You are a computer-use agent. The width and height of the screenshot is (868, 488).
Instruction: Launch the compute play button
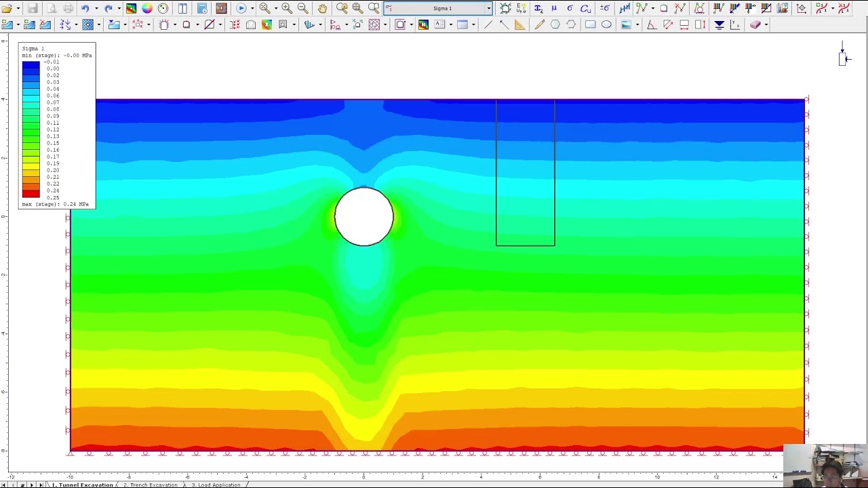(x=241, y=8)
